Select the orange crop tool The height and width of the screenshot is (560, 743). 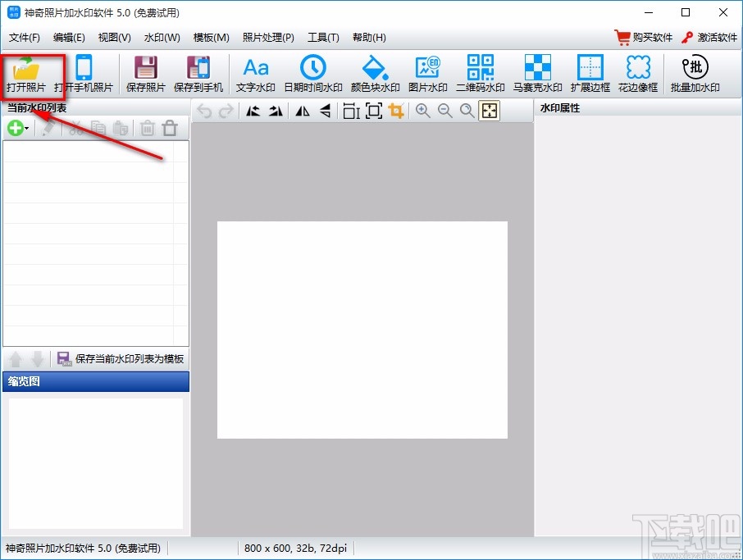pyautogui.click(x=396, y=111)
